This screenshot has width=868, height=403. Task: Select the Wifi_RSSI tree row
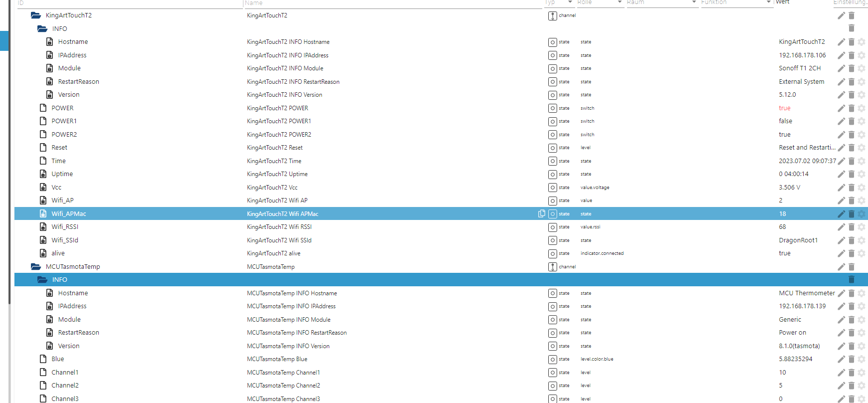441,227
